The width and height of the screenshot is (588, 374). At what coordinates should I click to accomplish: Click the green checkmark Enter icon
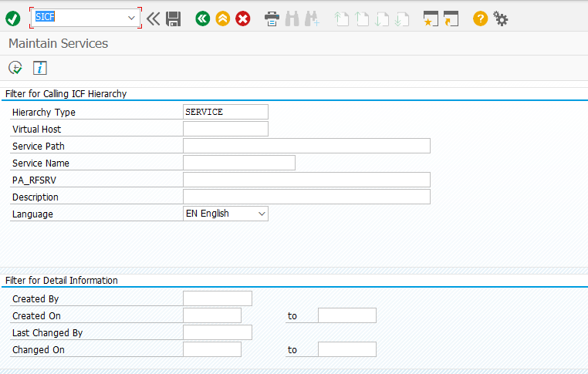point(13,19)
